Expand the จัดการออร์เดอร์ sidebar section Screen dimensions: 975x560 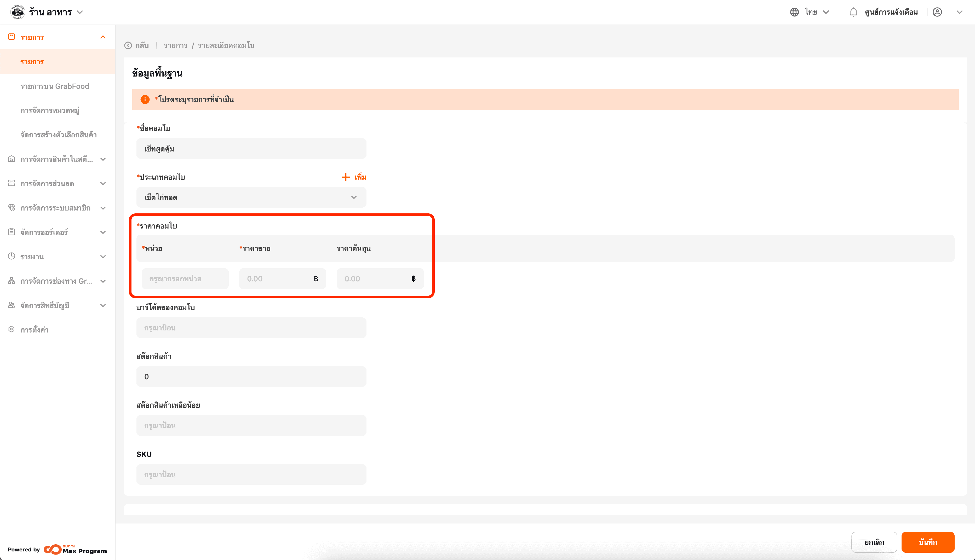103,232
